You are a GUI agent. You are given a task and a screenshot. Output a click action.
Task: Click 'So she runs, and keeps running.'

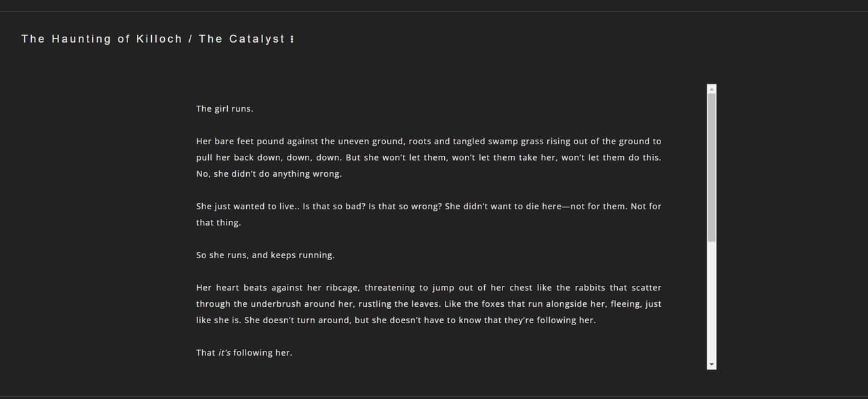click(x=265, y=255)
